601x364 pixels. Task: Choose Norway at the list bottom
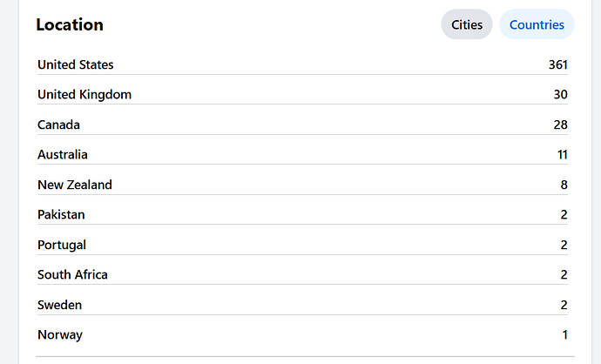[x=60, y=335]
